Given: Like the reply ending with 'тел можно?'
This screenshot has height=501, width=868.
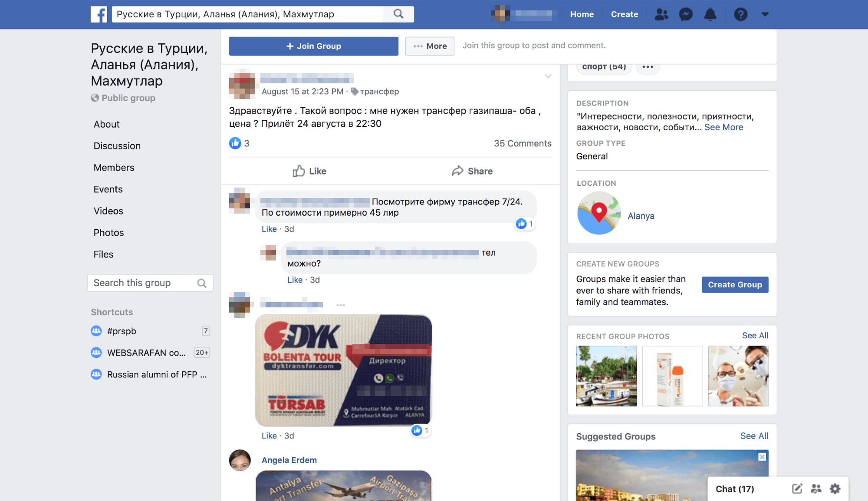Looking at the screenshot, I should click(x=295, y=280).
